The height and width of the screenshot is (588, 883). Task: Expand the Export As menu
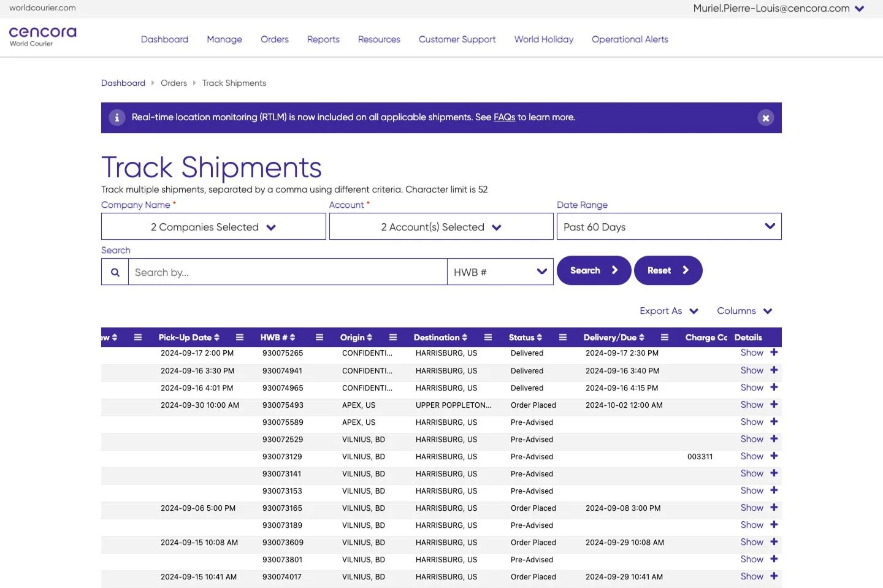[669, 311]
